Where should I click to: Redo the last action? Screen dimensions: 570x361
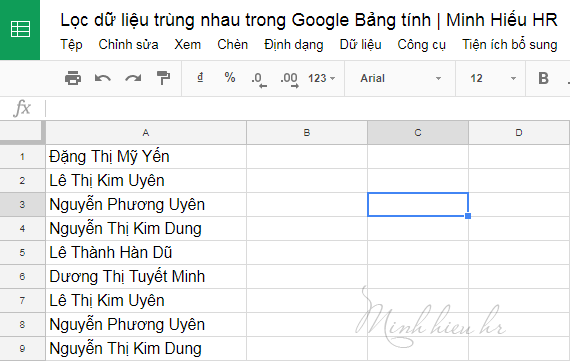click(133, 78)
